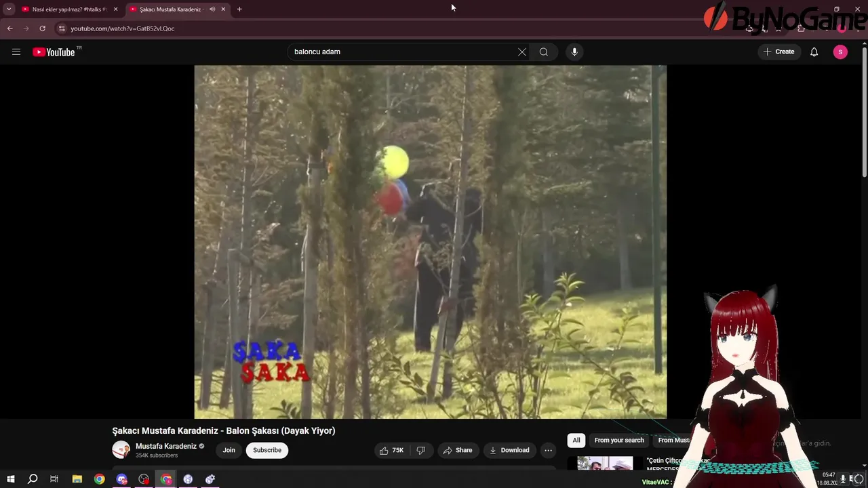Open YouTube notifications bell
Screen dimensions: 868x488
(814, 52)
